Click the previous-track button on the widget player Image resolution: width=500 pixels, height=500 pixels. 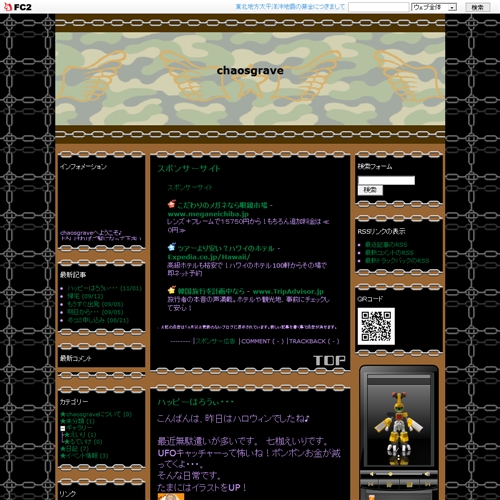pos(371,484)
